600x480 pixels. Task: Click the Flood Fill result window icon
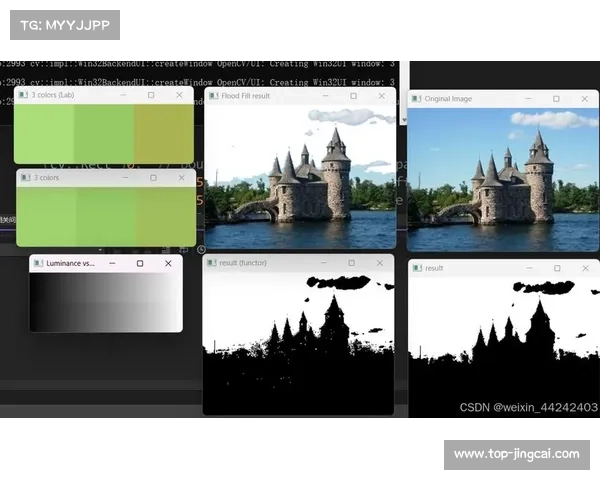click(x=213, y=96)
